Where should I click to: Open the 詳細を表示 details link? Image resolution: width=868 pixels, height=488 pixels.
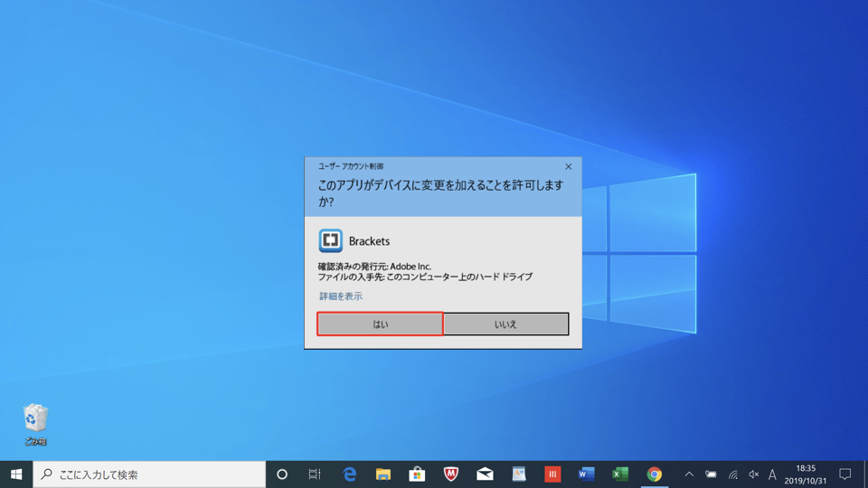[x=341, y=296]
